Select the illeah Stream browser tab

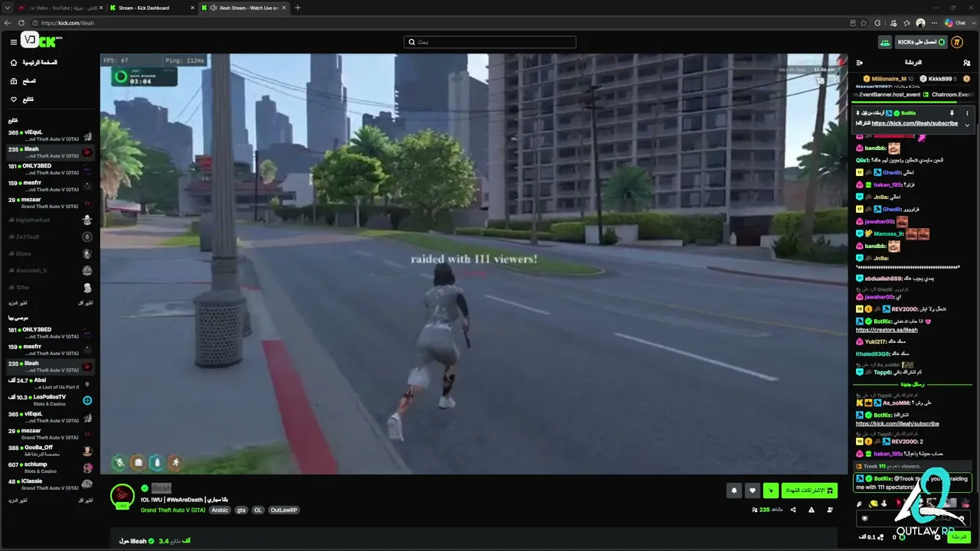point(243,8)
